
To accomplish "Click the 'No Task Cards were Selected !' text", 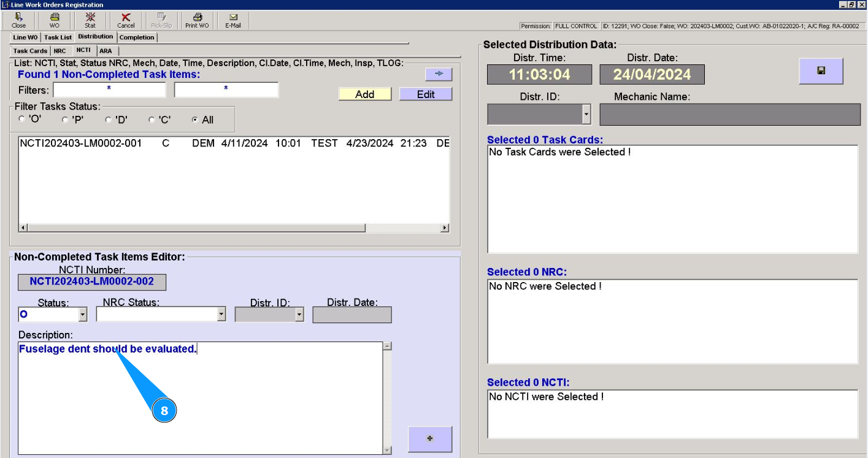I will click(559, 152).
